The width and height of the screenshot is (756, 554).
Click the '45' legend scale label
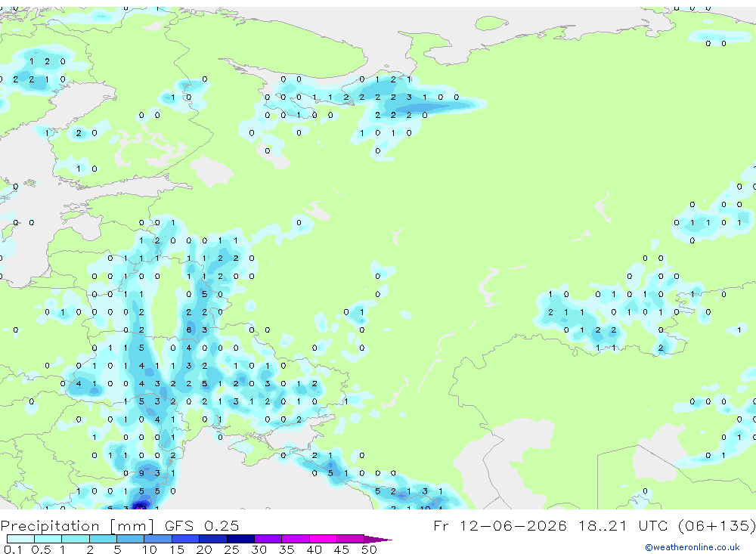[x=342, y=549]
